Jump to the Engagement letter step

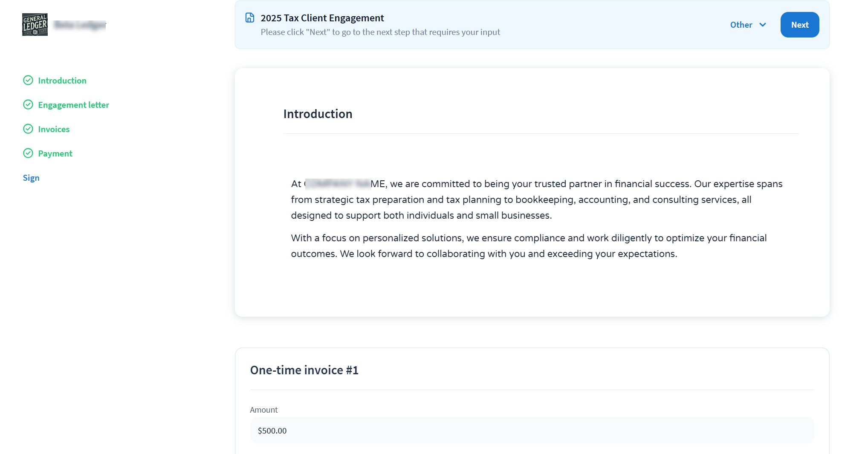[73, 105]
